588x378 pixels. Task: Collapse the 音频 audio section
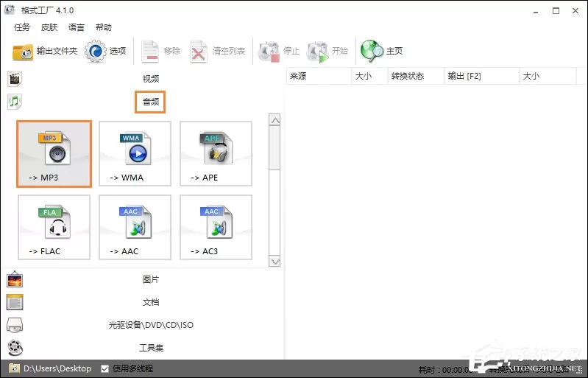coord(150,102)
